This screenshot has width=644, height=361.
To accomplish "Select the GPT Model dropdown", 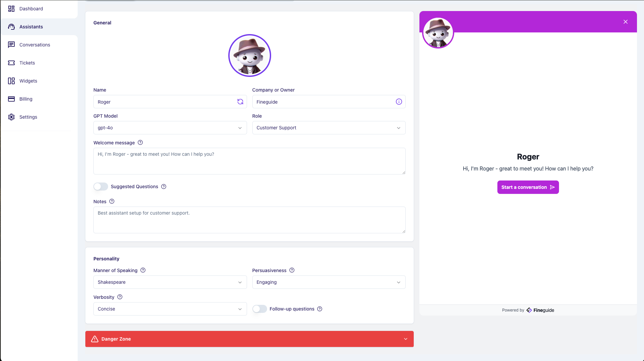I will pyautogui.click(x=170, y=128).
